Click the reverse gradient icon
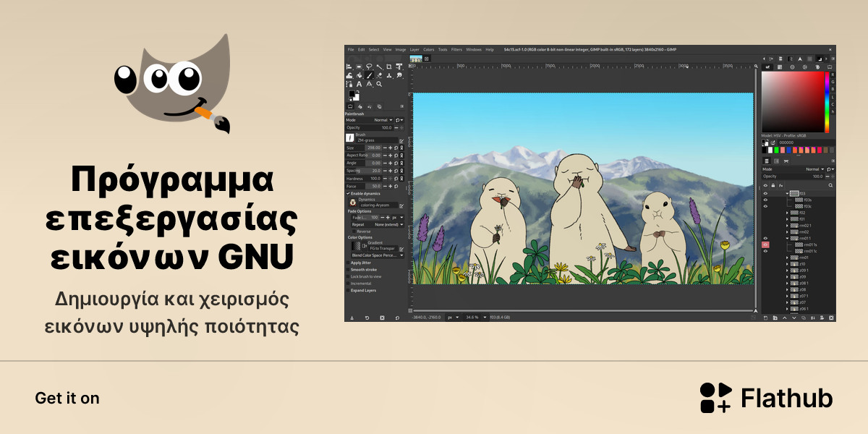868x434 pixels. 365,246
